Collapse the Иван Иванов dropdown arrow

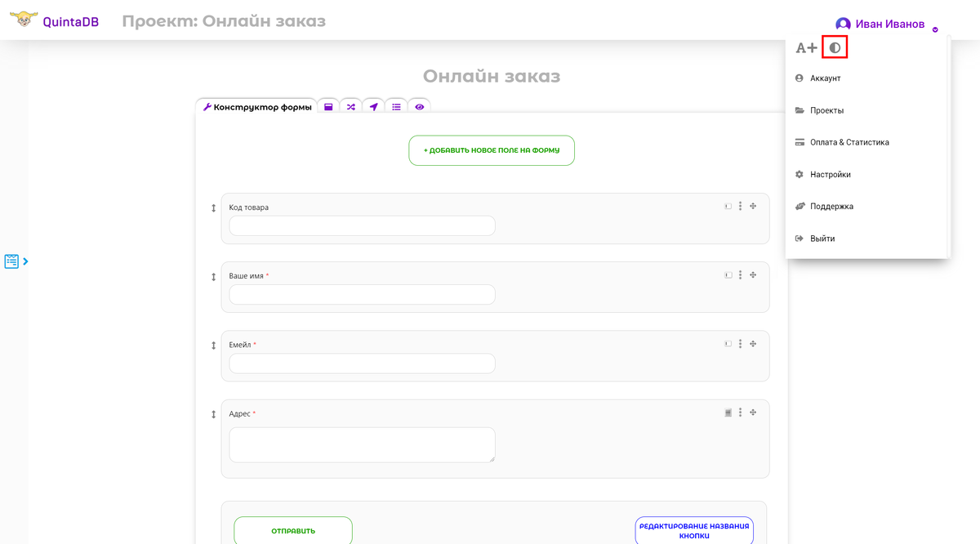point(935,29)
